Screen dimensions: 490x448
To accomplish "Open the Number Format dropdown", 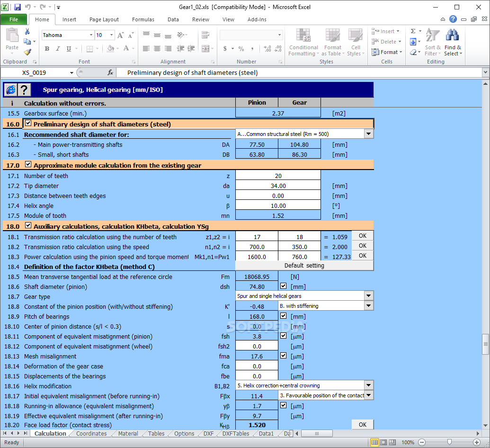I will coord(279,35).
